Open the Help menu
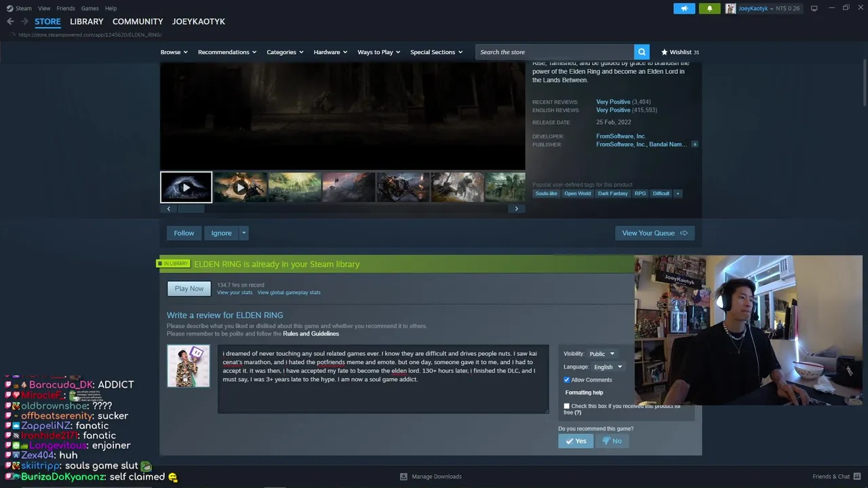The width and height of the screenshot is (868, 488). coord(111,8)
